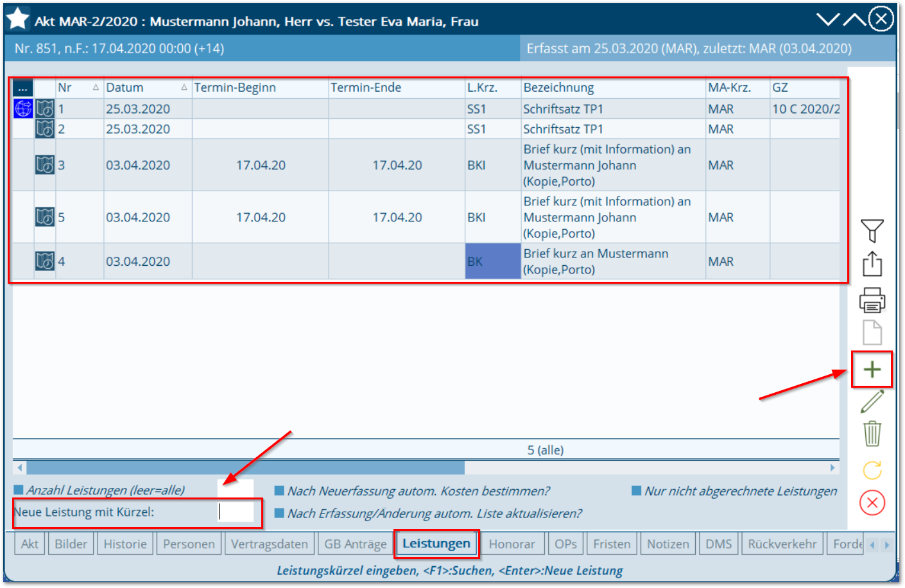Sort by the Datum column header
905x588 pixels.
tap(148, 88)
